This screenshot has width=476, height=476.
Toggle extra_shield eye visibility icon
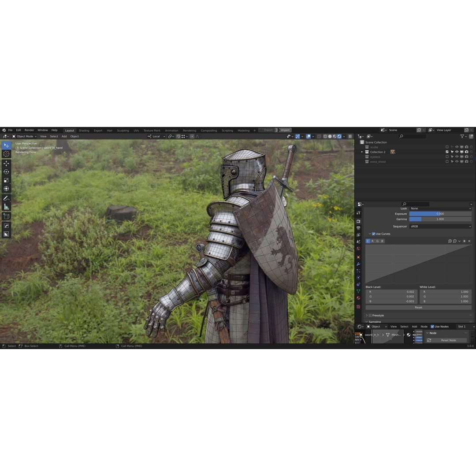[457, 161]
